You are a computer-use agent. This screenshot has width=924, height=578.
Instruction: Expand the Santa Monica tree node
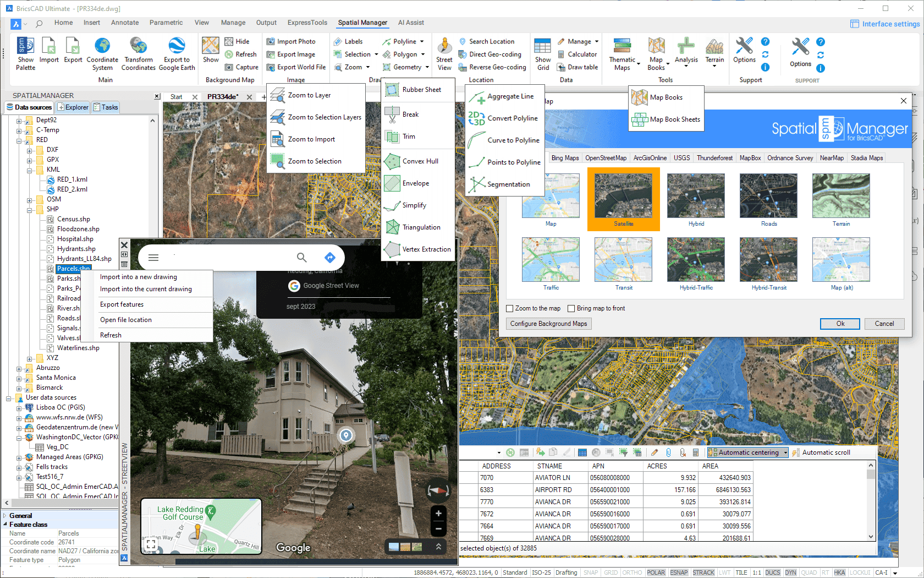(19, 378)
